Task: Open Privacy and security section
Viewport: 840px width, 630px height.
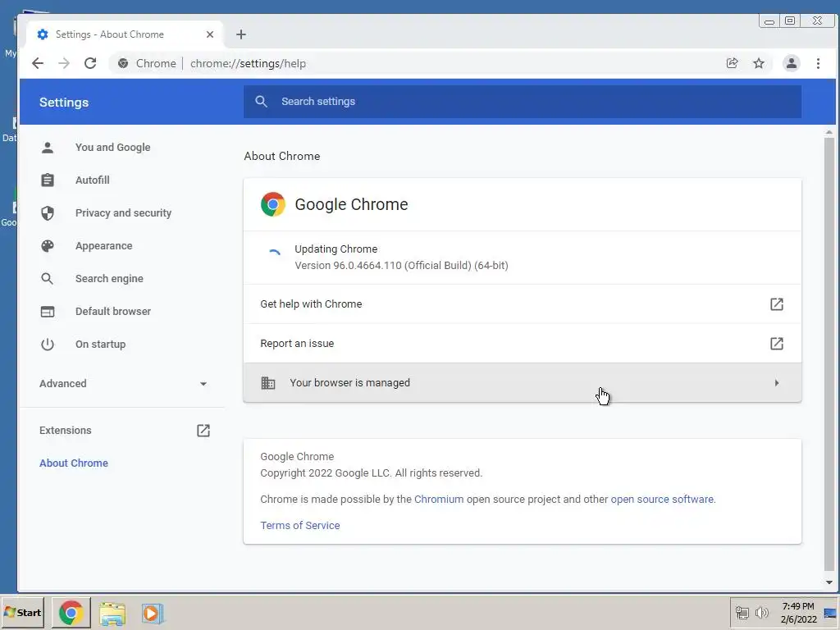Action: [123, 212]
